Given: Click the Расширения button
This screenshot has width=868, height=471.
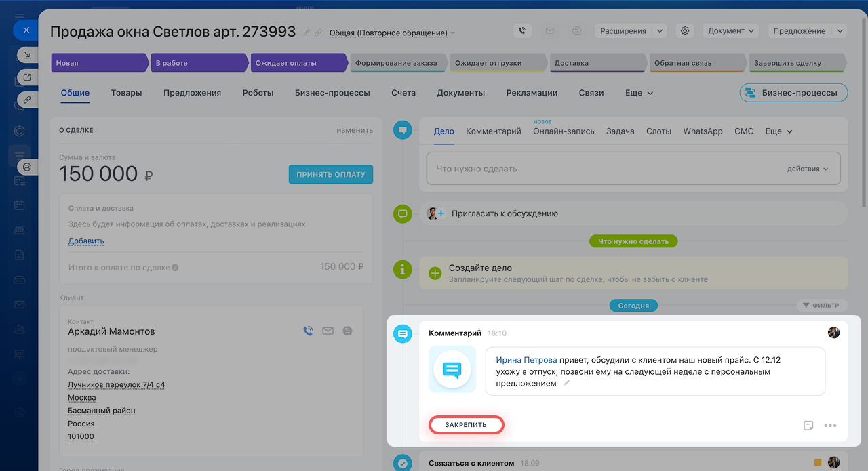Looking at the screenshot, I should tap(624, 30).
